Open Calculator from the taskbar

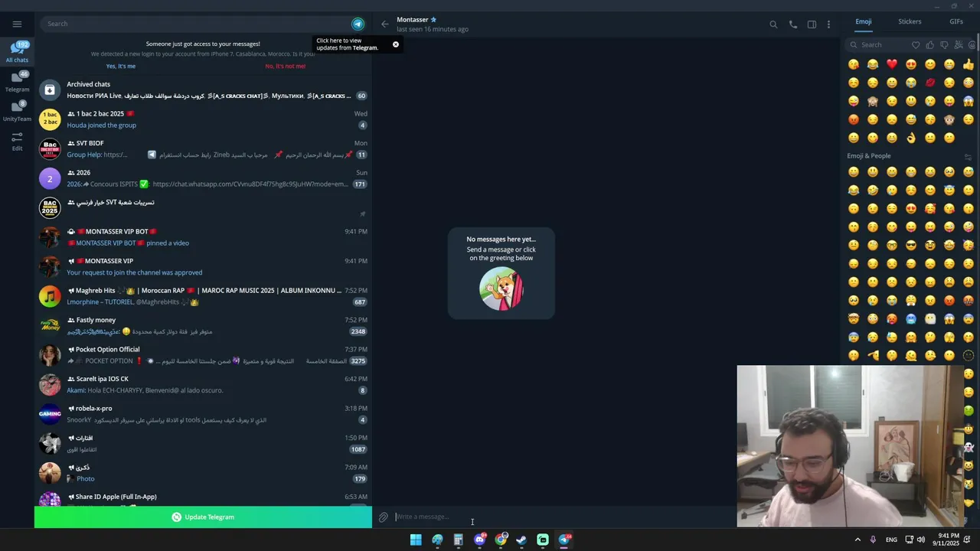click(x=458, y=540)
